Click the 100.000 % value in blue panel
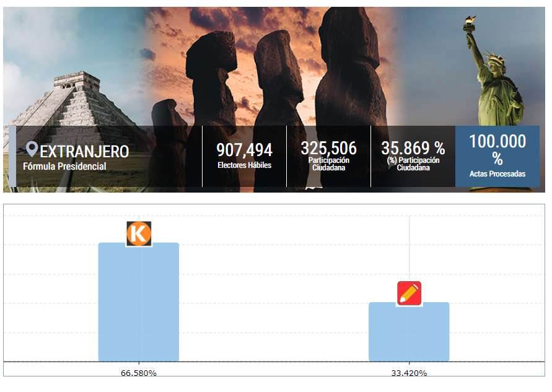552x392 pixels. click(497, 150)
